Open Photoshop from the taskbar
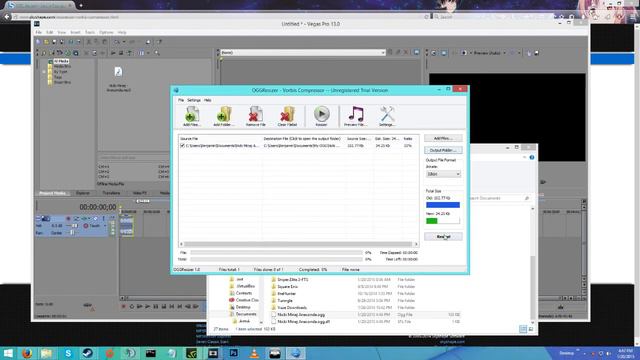 pyautogui.click(x=233, y=353)
